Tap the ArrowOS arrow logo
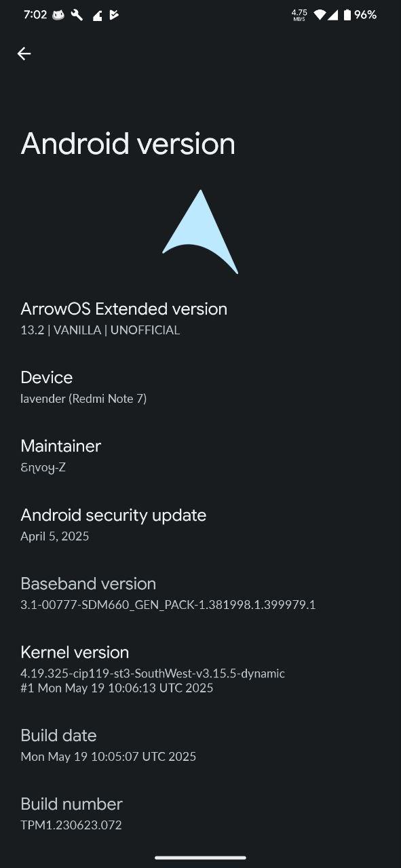The width and height of the screenshot is (401, 868). coord(200,232)
